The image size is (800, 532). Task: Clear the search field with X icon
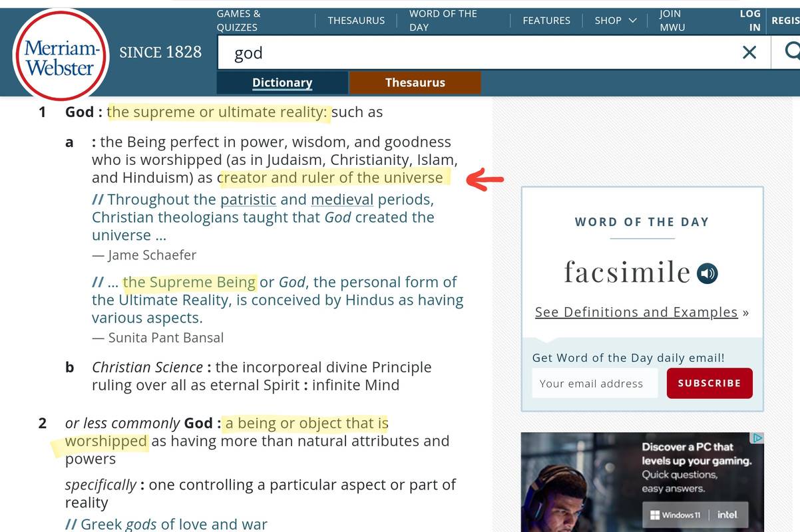point(749,52)
